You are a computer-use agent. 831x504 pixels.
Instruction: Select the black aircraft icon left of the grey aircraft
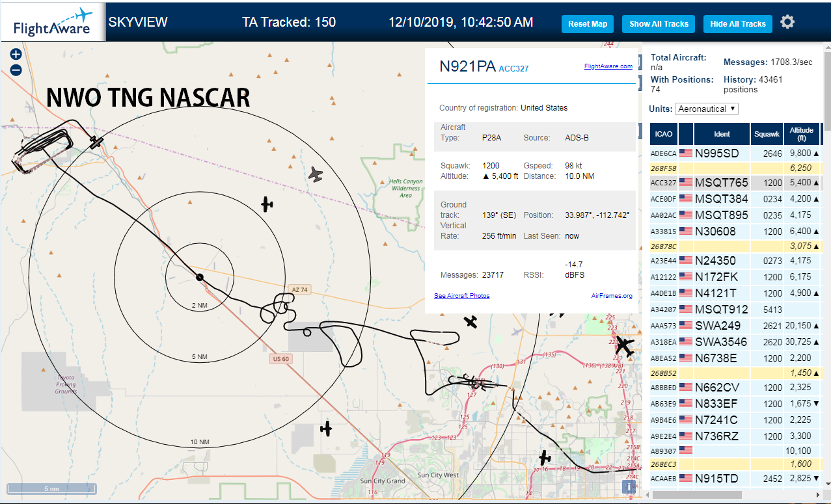tap(267, 204)
